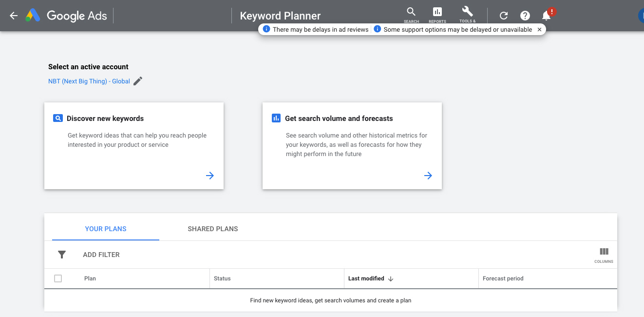644x317 pixels.
Task: Sort by Last modified column header
Action: click(x=366, y=278)
